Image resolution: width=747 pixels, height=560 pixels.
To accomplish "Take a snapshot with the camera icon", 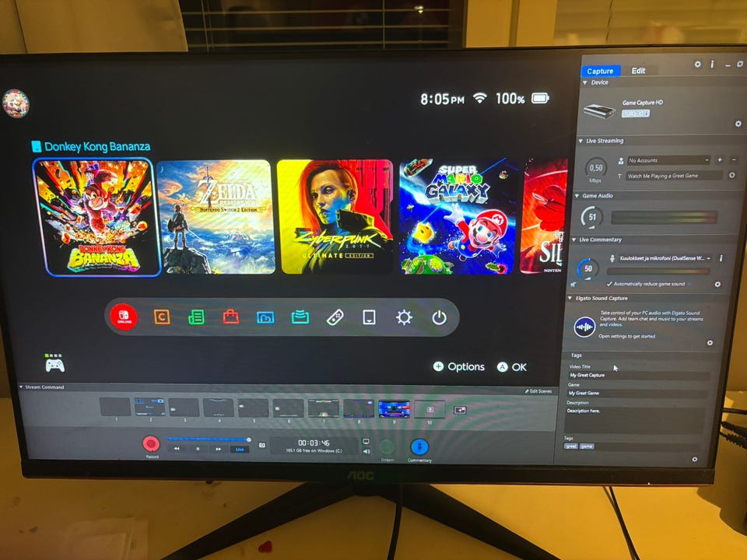I will (262, 445).
